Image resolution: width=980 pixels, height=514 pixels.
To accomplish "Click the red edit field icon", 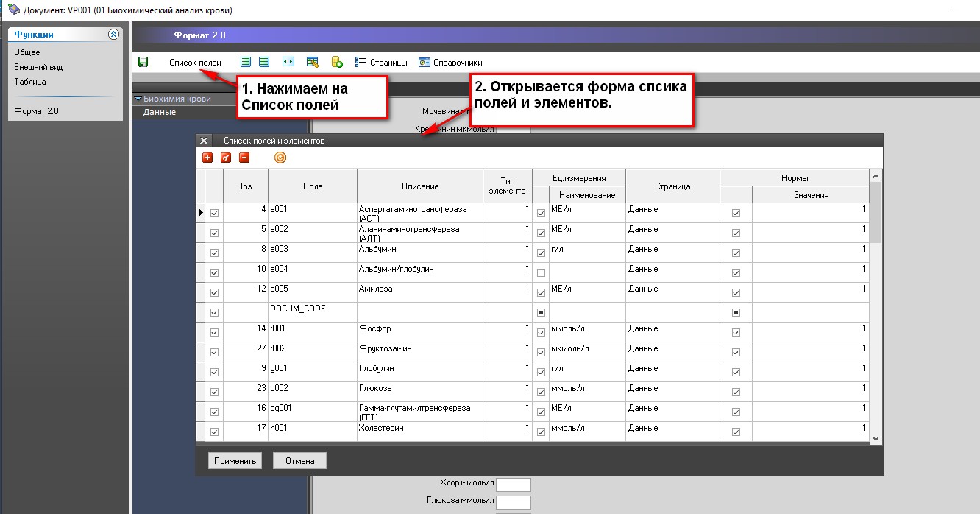I will tap(226, 158).
